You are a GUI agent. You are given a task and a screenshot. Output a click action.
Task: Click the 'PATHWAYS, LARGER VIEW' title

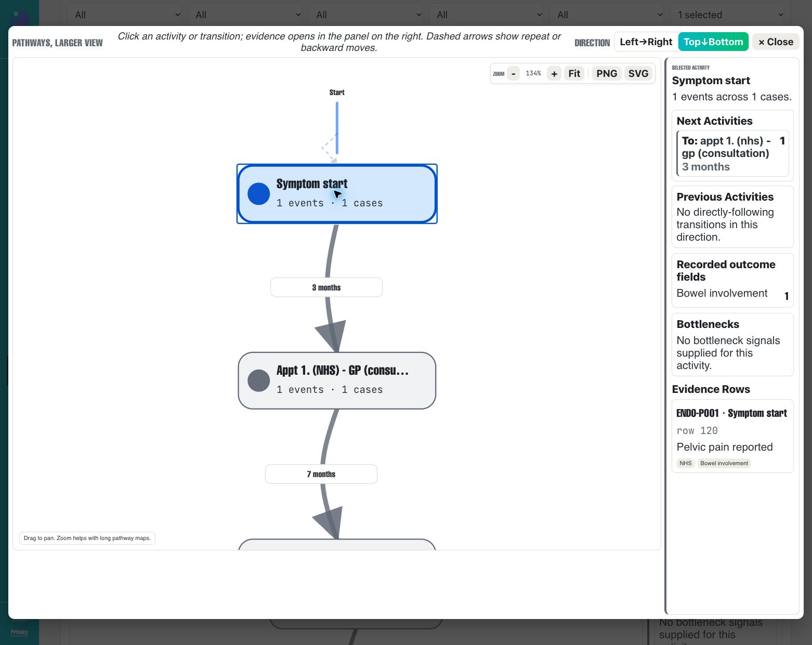pos(57,43)
